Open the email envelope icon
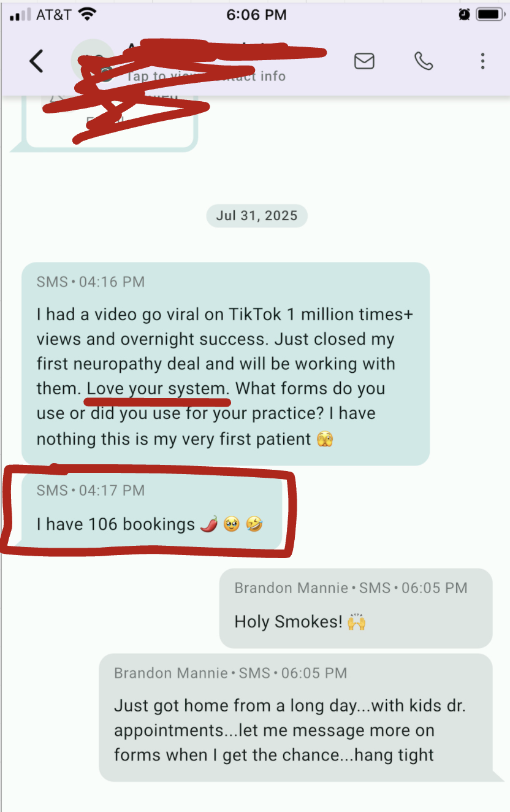 [x=364, y=61]
